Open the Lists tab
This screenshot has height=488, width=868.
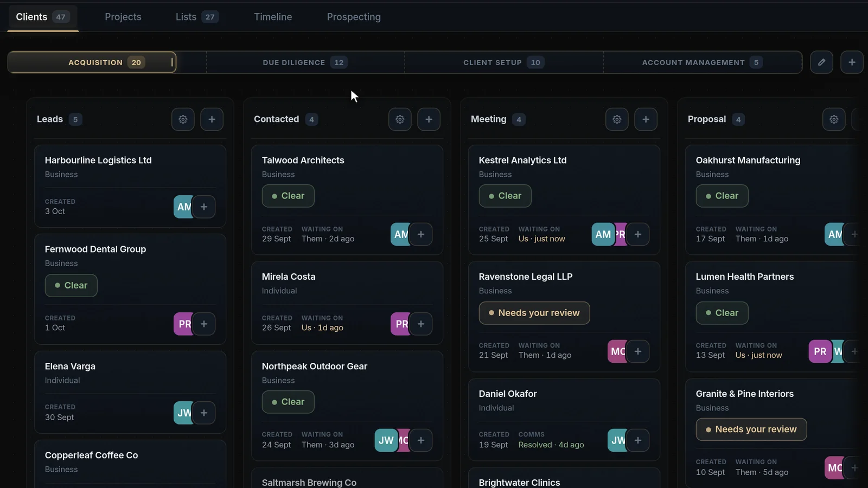(197, 17)
